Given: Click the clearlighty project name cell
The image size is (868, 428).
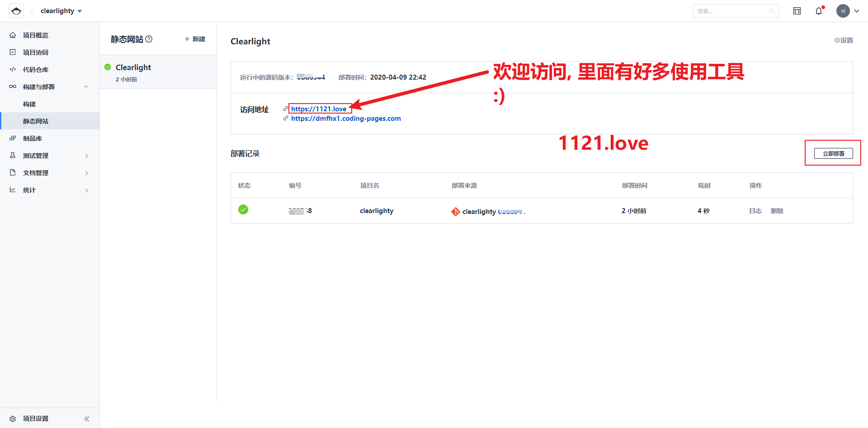Looking at the screenshot, I should pyautogui.click(x=377, y=211).
